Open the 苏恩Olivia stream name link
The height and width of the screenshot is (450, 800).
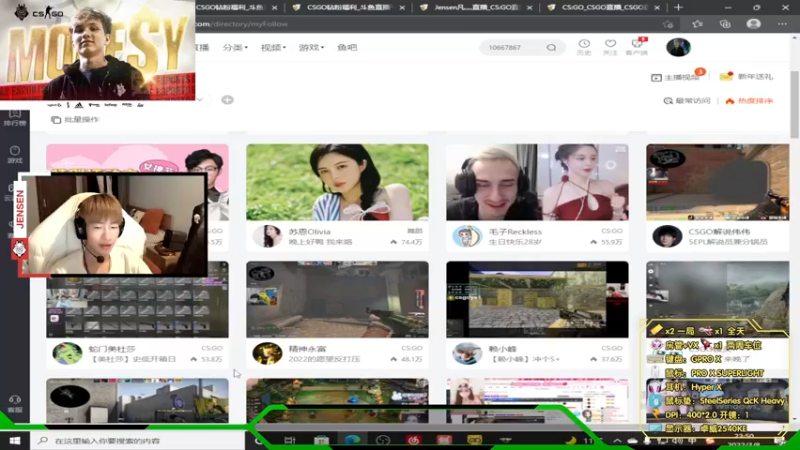[310, 232]
